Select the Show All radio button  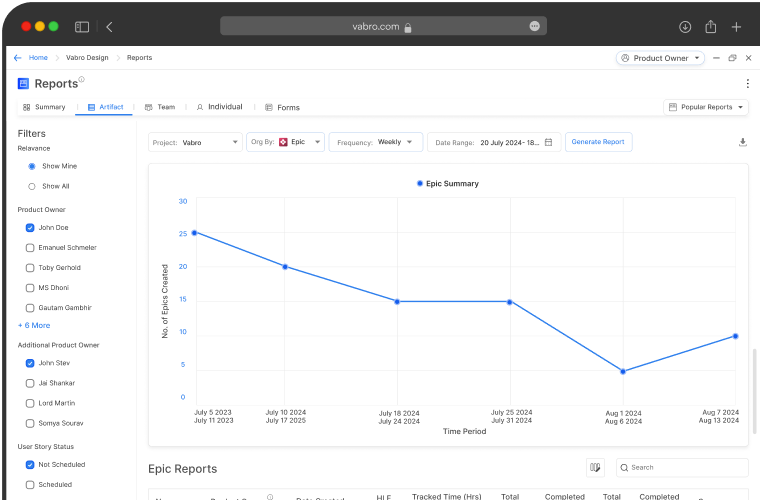pos(32,186)
